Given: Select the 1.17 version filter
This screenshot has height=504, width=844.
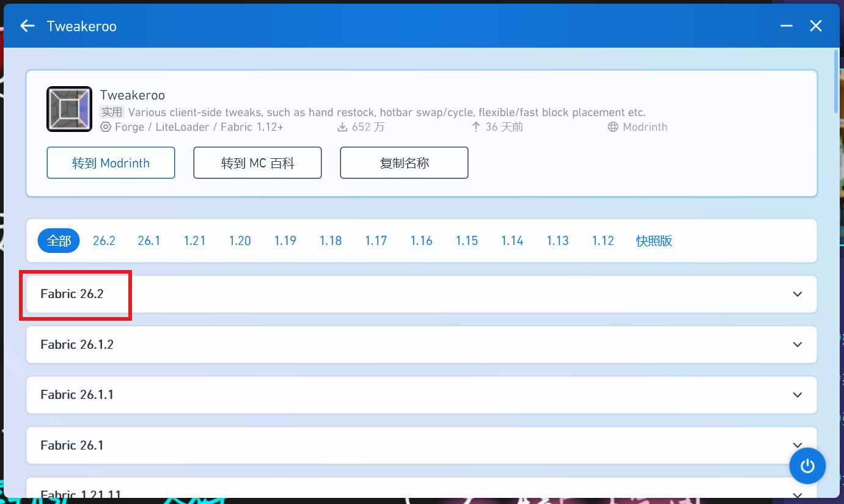Looking at the screenshot, I should (x=376, y=241).
